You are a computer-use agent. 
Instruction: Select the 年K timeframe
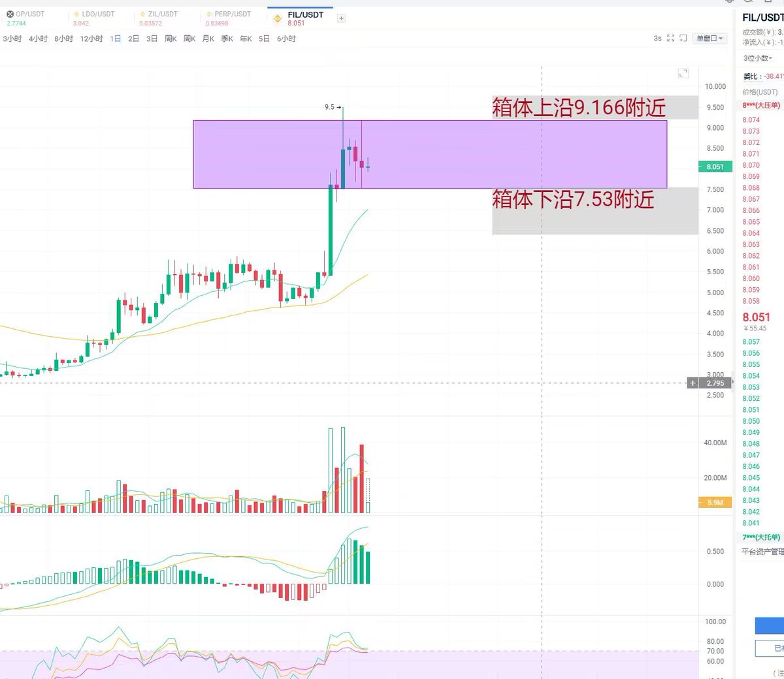(x=246, y=39)
